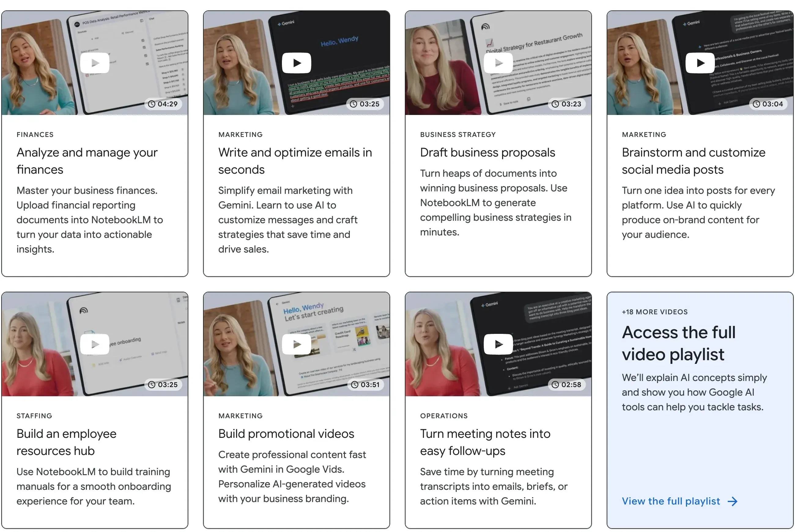
Task: Click the MARKETING label above Build promotional videos
Action: click(x=240, y=416)
